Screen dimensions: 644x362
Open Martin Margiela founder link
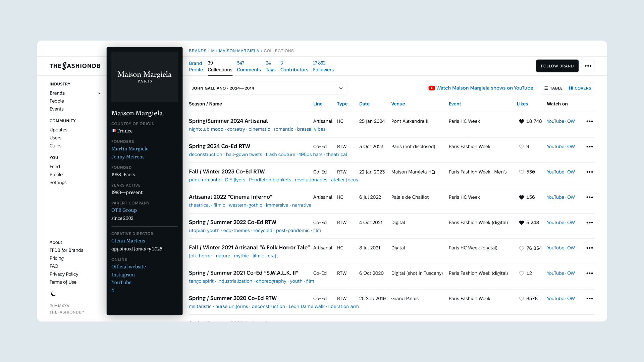click(130, 149)
